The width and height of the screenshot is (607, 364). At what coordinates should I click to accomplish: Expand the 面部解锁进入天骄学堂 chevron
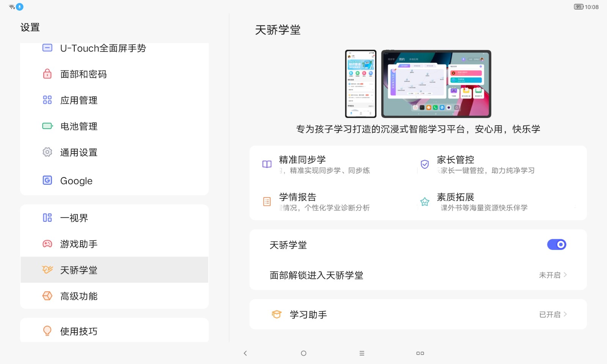tap(565, 275)
